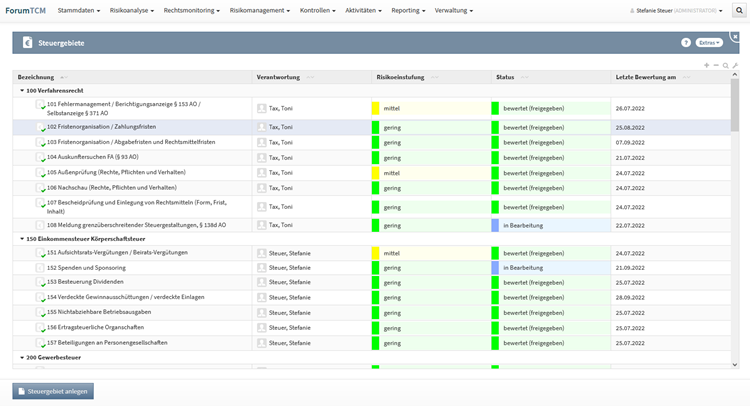750x406 pixels.
Task: Collapse the 100 Verfahrensrecht group
Action: coord(21,90)
